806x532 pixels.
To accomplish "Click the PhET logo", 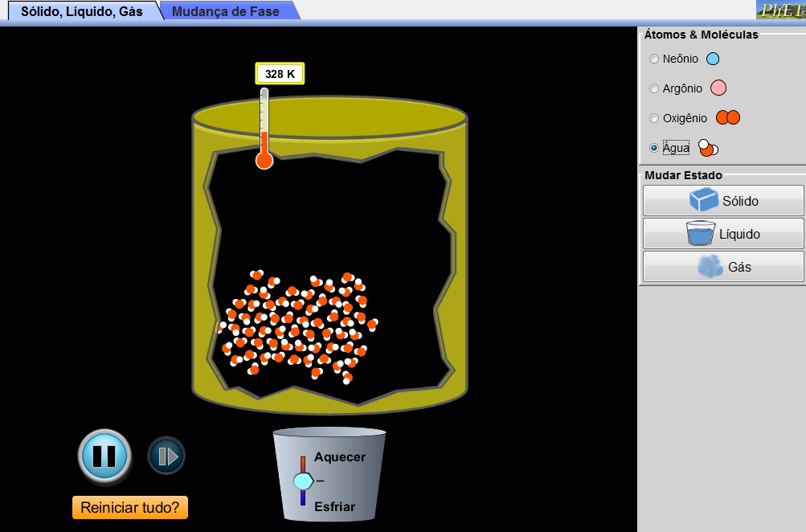I will 780,10.
